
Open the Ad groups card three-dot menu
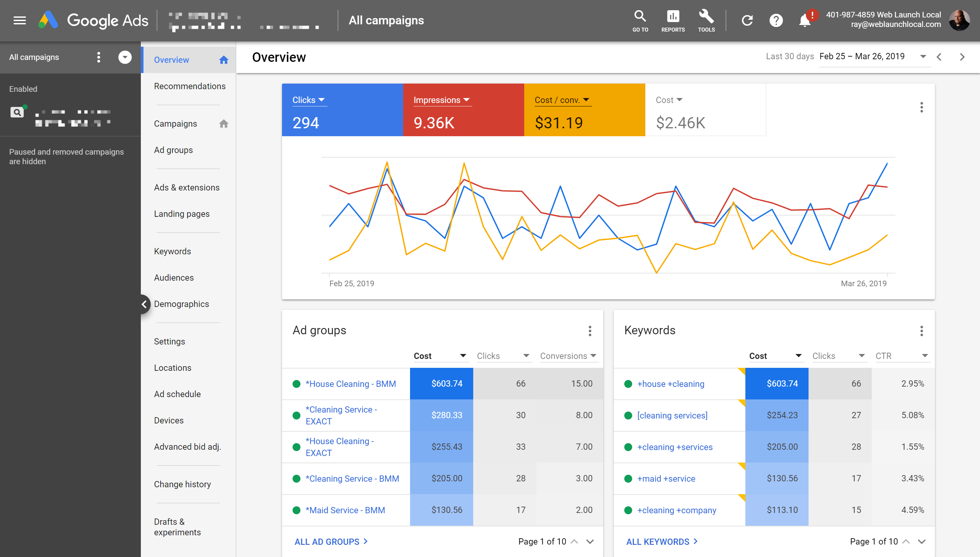pos(590,331)
